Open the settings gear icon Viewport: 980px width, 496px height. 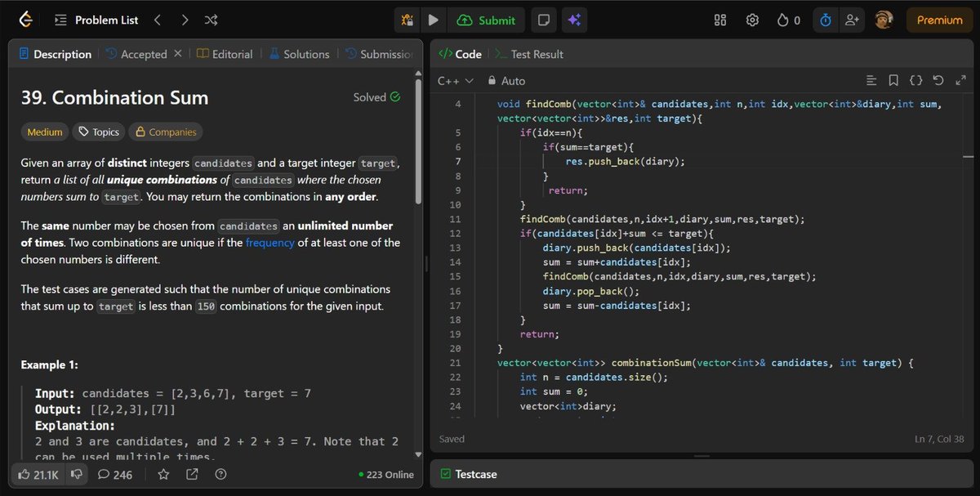point(752,20)
